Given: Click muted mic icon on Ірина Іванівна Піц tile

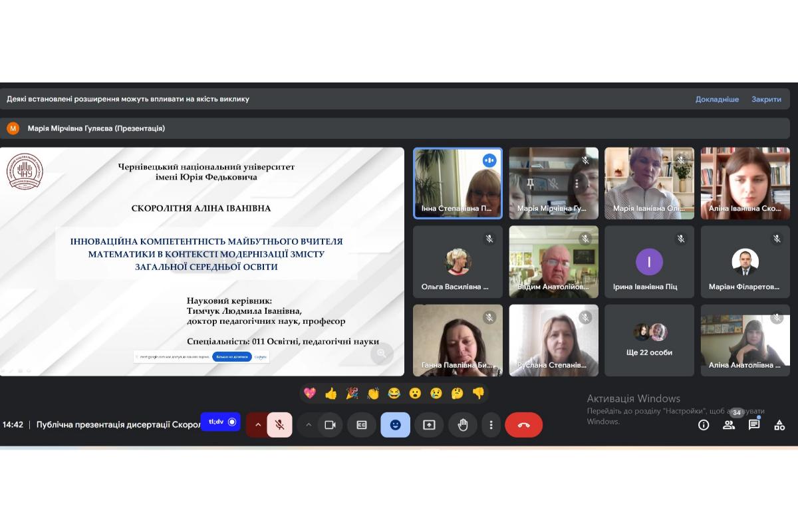Looking at the screenshot, I should (681, 239).
